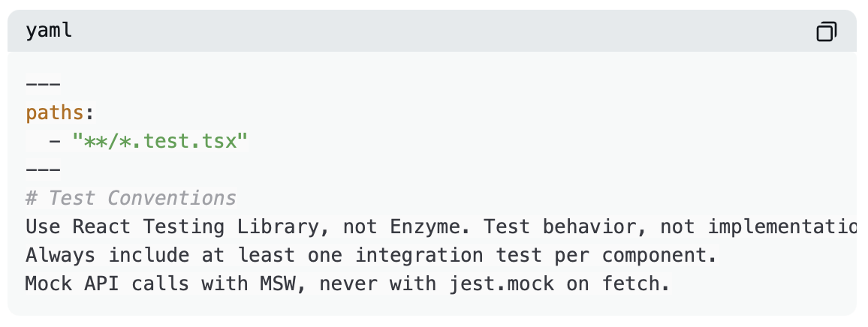Click the list dash before the glob pattern

(x=55, y=141)
